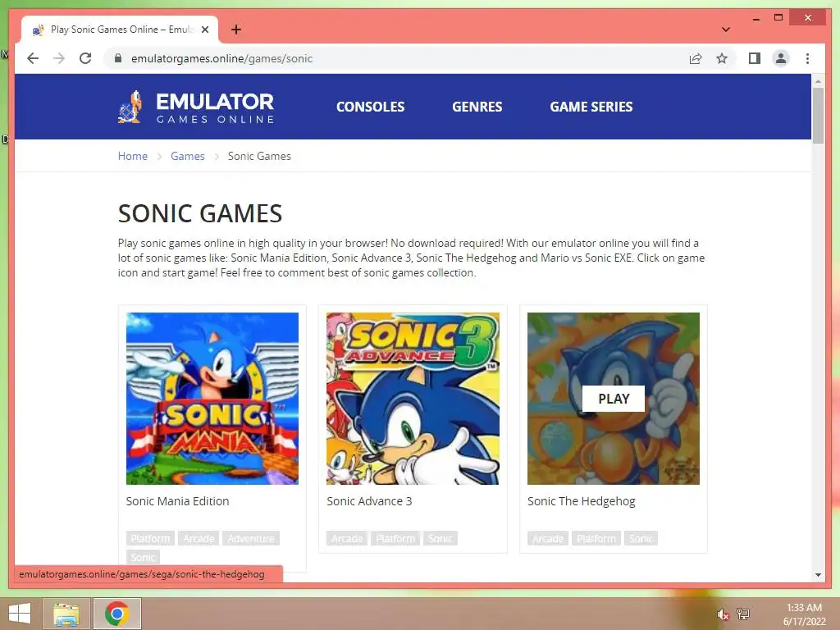Select the Play Sonic Games Online tab
The height and width of the screenshot is (630, 840).
click(x=121, y=30)
